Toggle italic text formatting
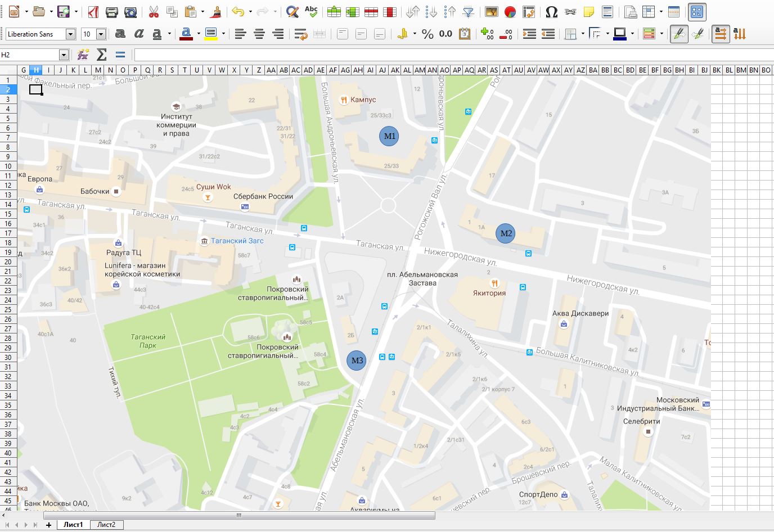774x532 pixels. pos(138,34)
